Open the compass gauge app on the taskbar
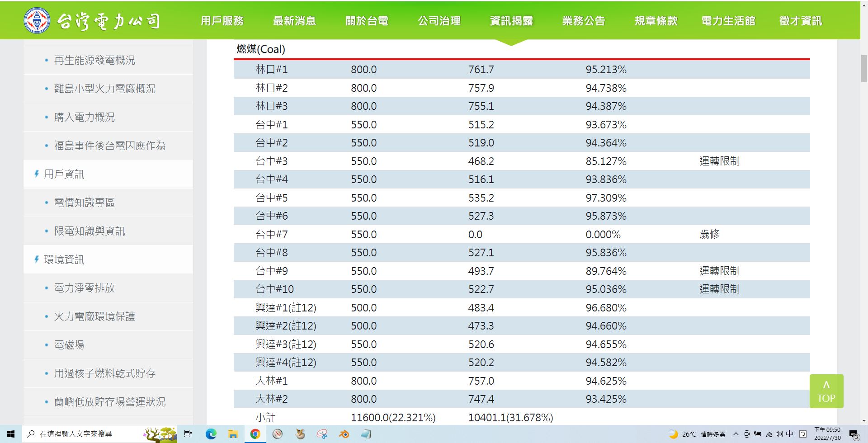The image size is (868, 443). [278, 434]
